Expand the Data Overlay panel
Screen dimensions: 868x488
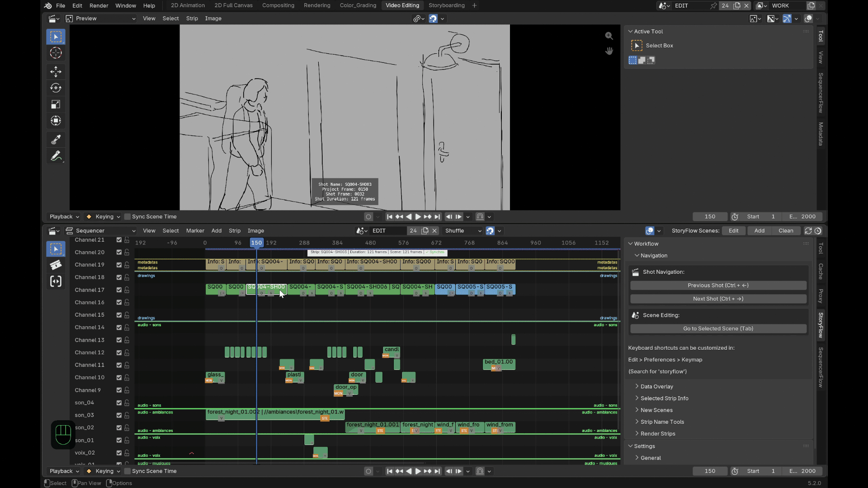pyautogui.click(x=656, y=387)
